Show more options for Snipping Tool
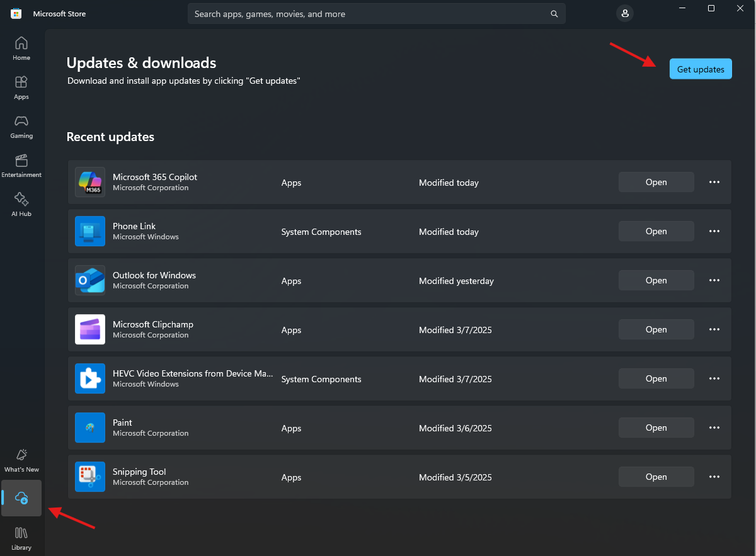756x556 pixels. point(714,477)
